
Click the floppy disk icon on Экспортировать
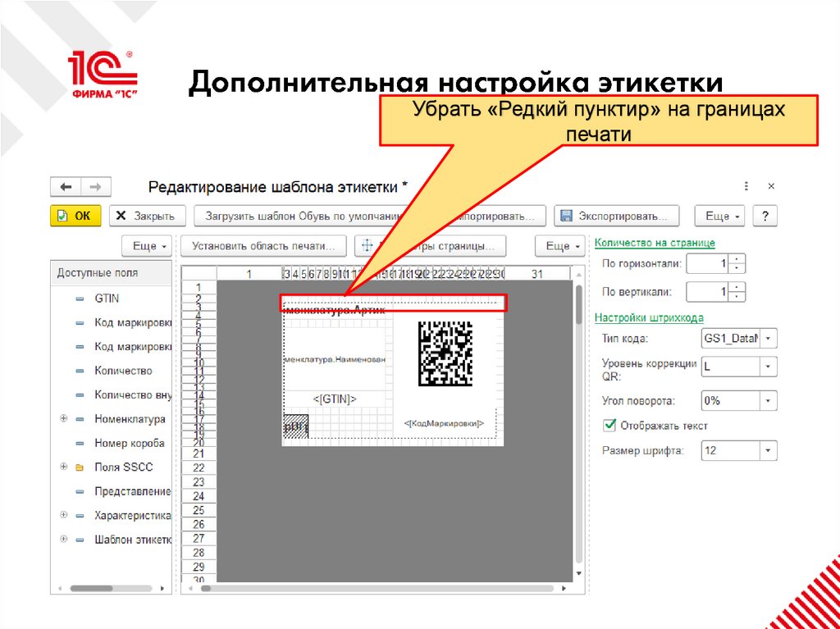[x=566, y=216]
